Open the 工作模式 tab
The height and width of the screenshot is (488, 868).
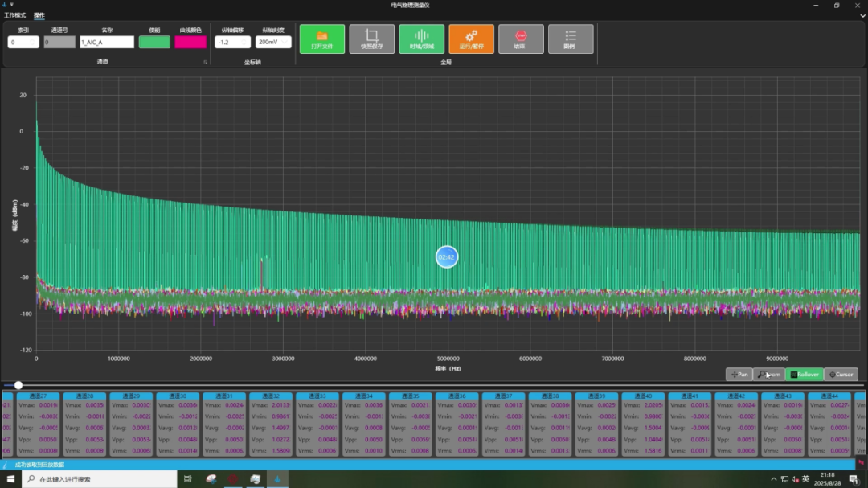(x=15, y=15)
